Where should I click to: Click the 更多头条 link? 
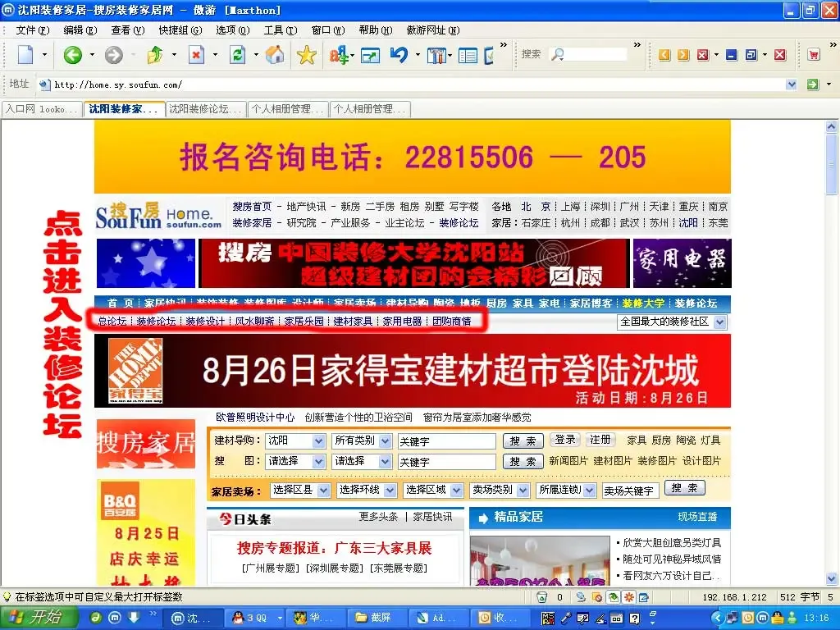378,517
